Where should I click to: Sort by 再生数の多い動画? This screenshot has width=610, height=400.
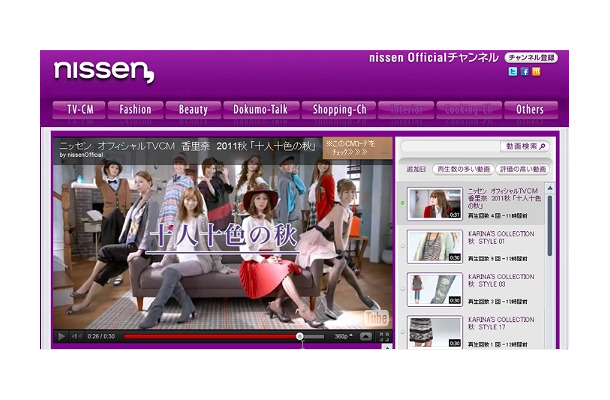click(463, 169)
